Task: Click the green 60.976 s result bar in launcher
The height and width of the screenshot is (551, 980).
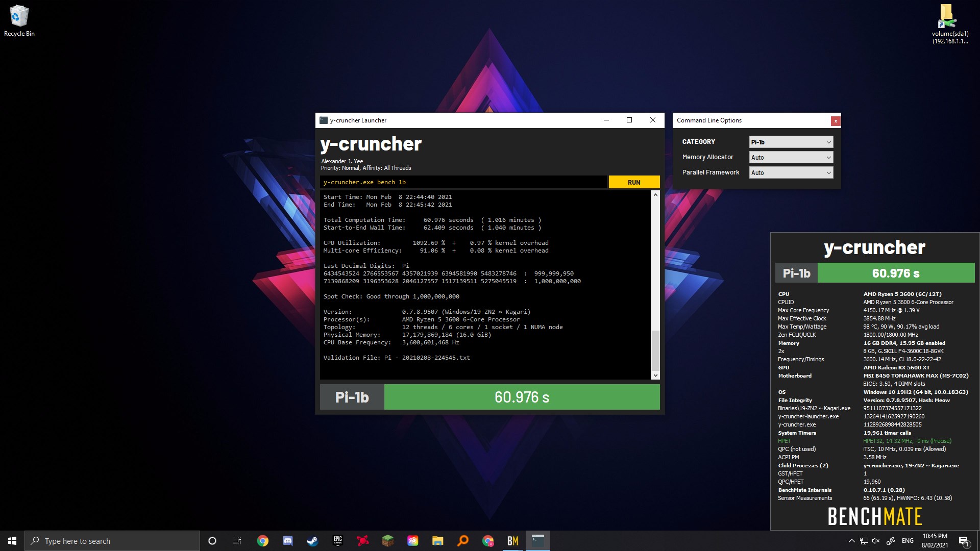Action: [522, 397]
